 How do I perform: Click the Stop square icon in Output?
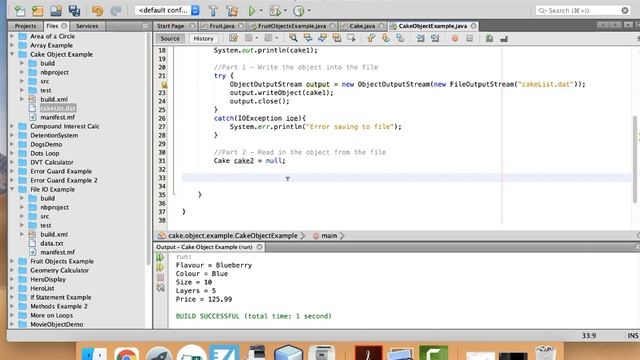(160, 278)
